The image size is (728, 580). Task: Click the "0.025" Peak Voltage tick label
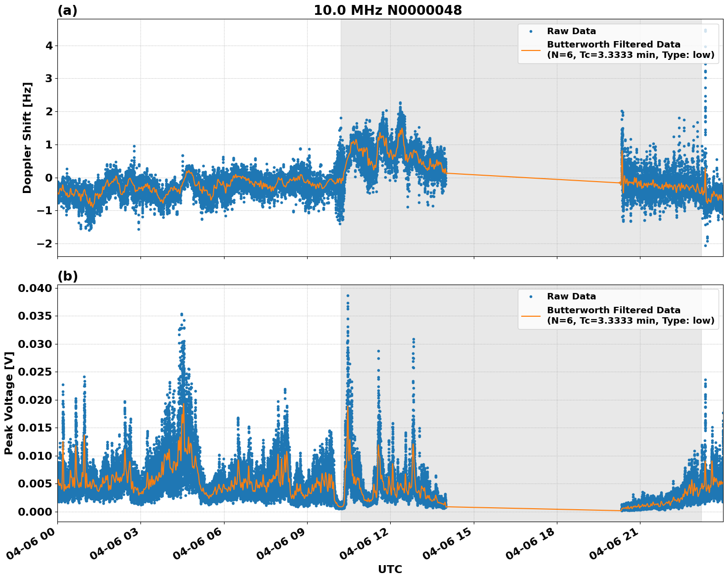pyautogui.click(x=35, y=372)
